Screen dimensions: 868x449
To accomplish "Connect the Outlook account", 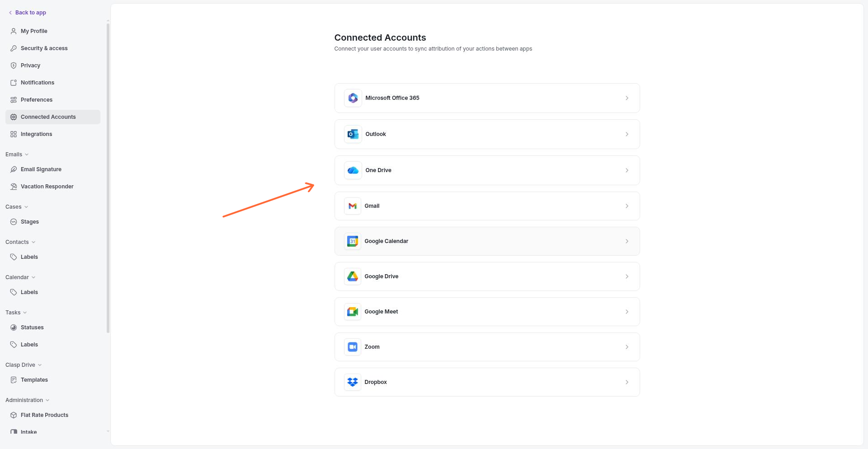I will coord(487,134).
